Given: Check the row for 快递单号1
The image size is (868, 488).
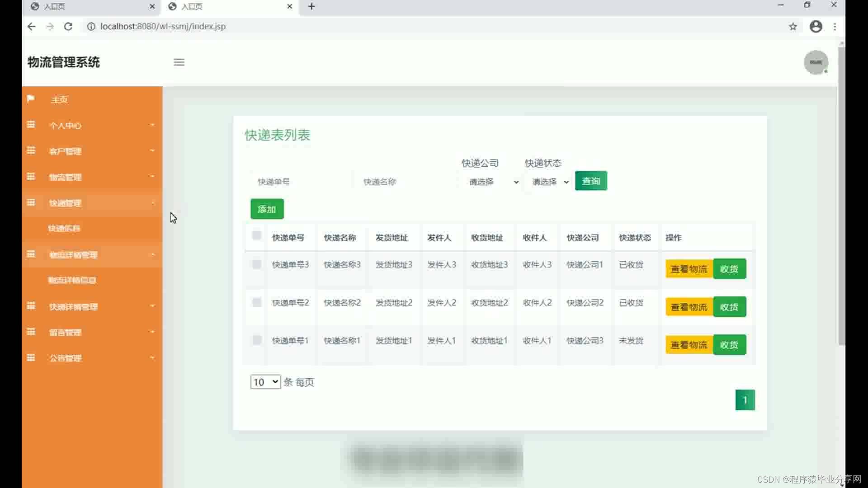Looking at the screenshot, I should pos(256,340).
